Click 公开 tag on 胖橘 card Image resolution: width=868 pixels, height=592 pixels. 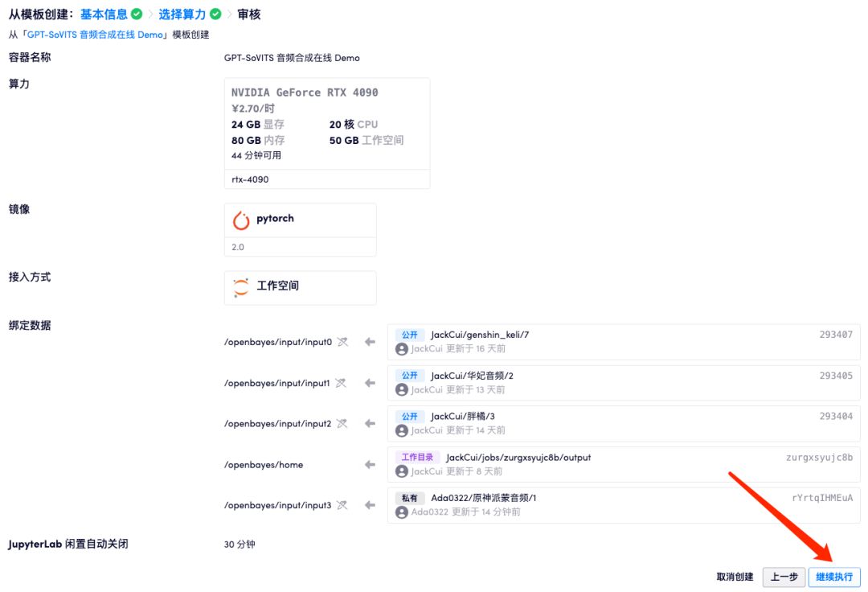(410, 416)
